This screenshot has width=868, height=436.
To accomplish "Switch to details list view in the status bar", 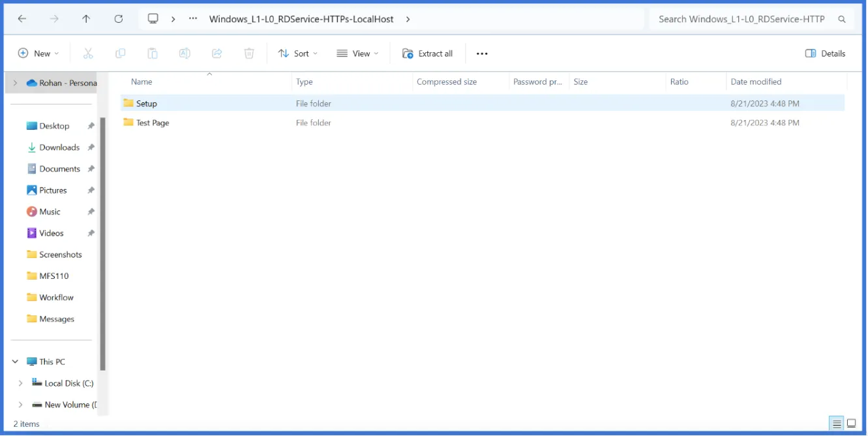I will coord(837,424).
